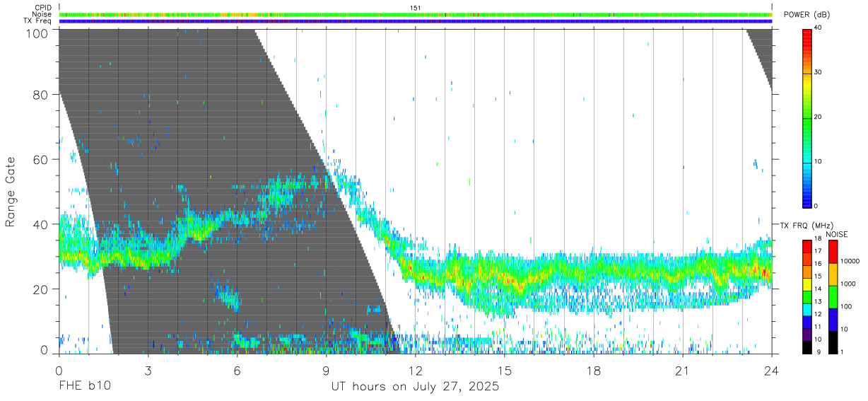The height and width of the screenshot is (401, 868).
Task: Click x-axis tick label "15"
Action: click(x=505, y=370)
